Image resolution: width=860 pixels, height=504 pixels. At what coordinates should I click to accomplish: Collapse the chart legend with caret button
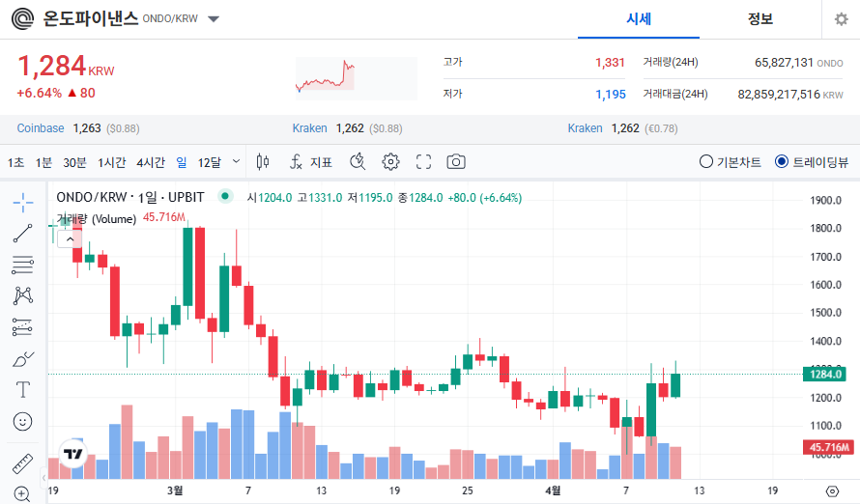click(70, 239)
